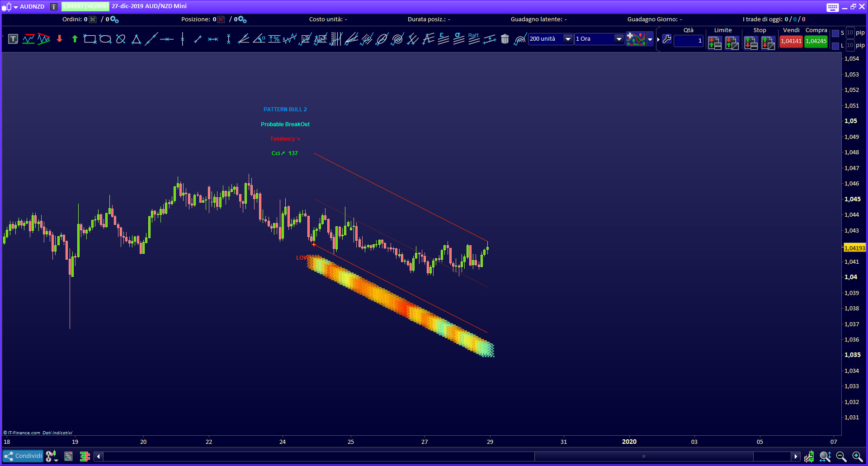Screen dimensions: 868x466
Task: Enable the L pip checkbox
Action: tap(835, 46)
